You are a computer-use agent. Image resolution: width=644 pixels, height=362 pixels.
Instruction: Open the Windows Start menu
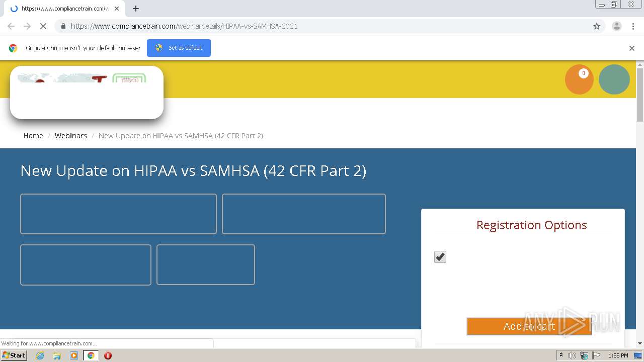point(14,355)
